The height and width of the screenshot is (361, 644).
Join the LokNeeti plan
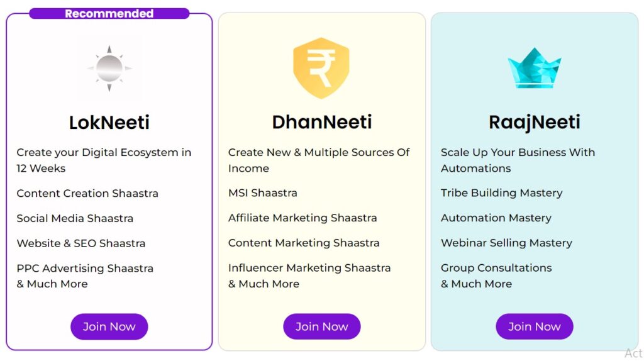coord(109,326)
